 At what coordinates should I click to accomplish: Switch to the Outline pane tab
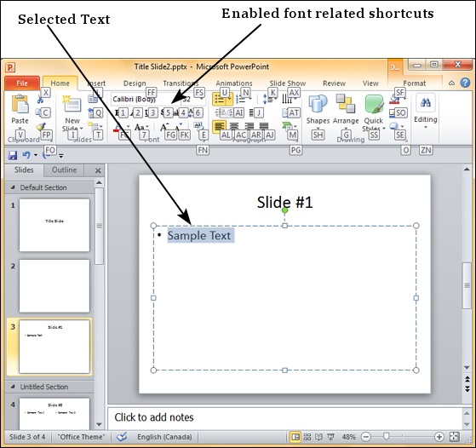64,169
